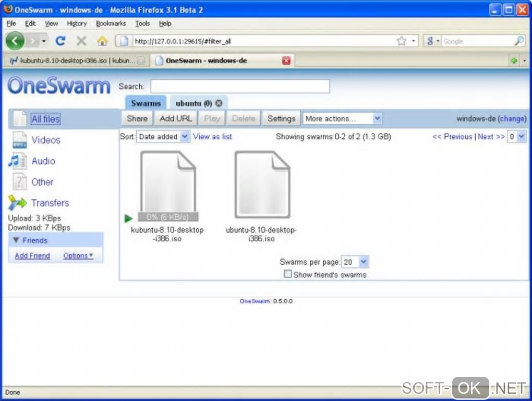This screenshot has height=401, width=532.
Task: Click the Videos film icon
Action: [19, 140]
